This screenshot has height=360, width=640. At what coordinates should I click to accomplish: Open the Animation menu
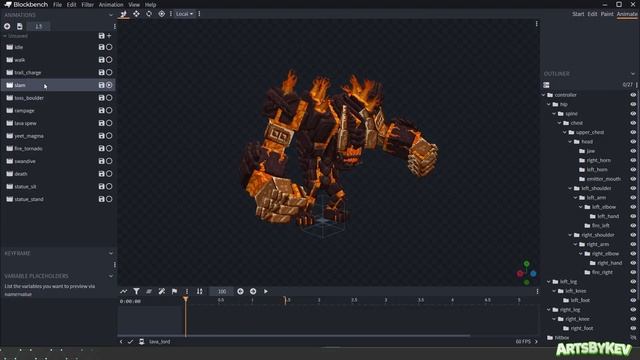tap(111, 4)
